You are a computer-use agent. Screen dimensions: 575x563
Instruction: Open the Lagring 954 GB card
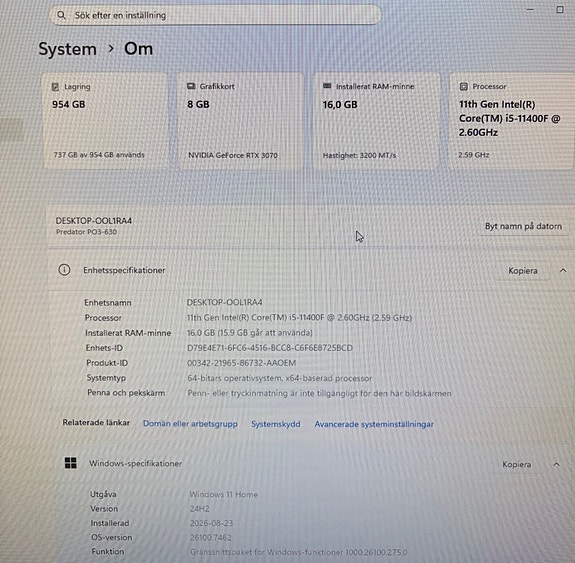pyautogui.click(x=105, y=120)
